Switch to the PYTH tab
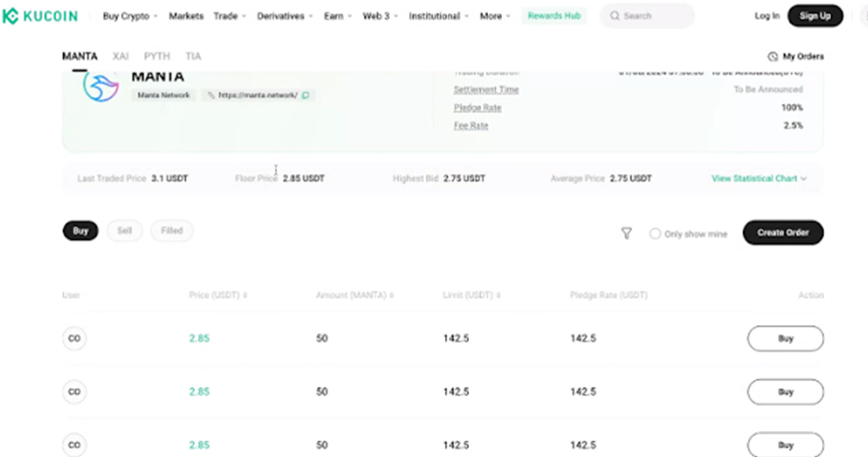The width and height of the screenshot is (868, 457). (x=157, y=56)
